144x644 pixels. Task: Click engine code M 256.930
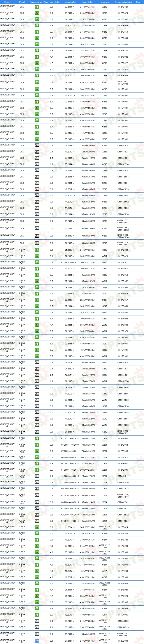tap(123, 641)
